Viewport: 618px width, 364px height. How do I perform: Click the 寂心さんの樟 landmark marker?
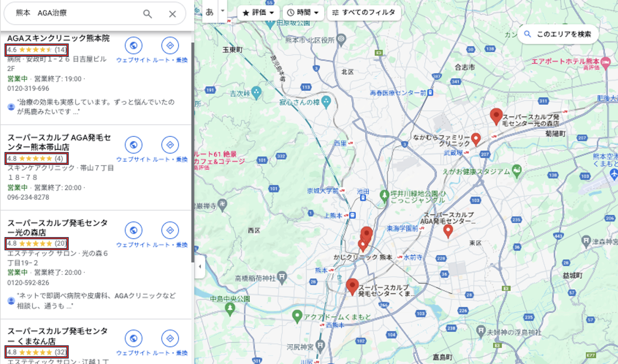(x=326, y=102)
